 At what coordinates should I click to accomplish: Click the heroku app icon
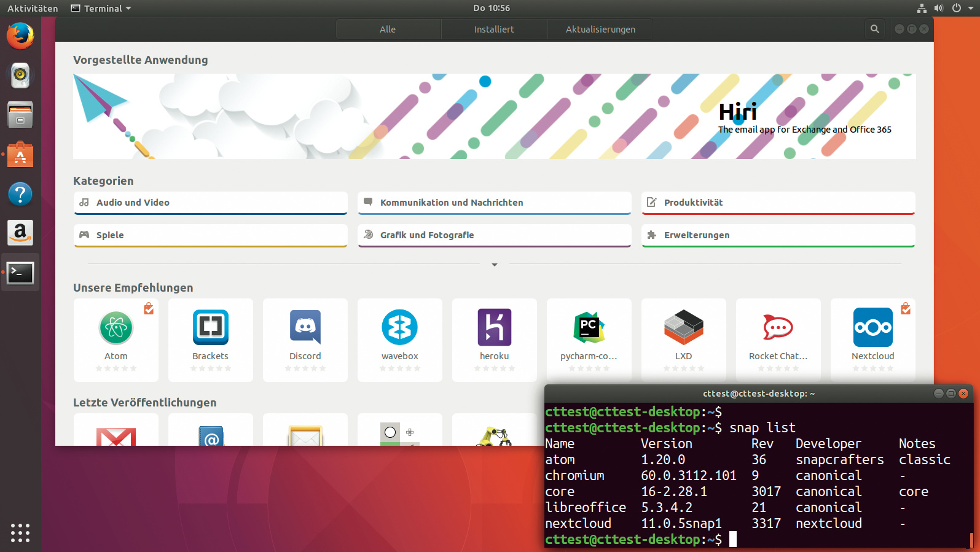click(495, 327)
